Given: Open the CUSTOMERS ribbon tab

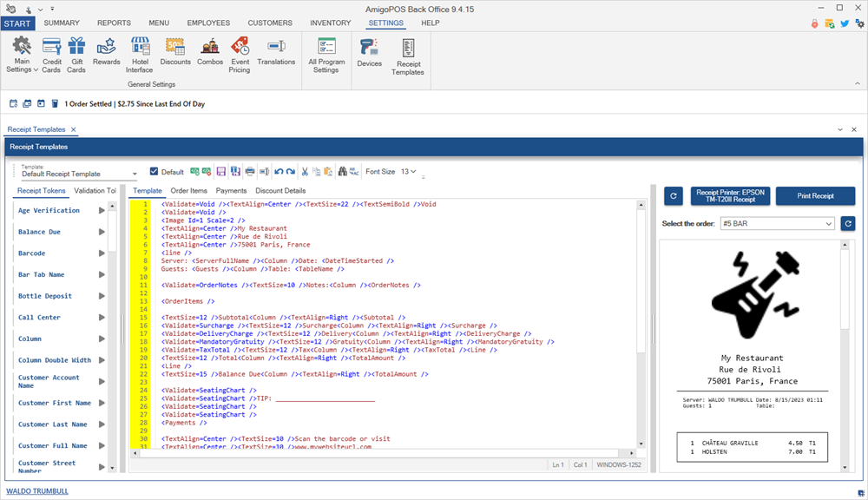Looking at the screenshot, I should (x=270, y=23).
